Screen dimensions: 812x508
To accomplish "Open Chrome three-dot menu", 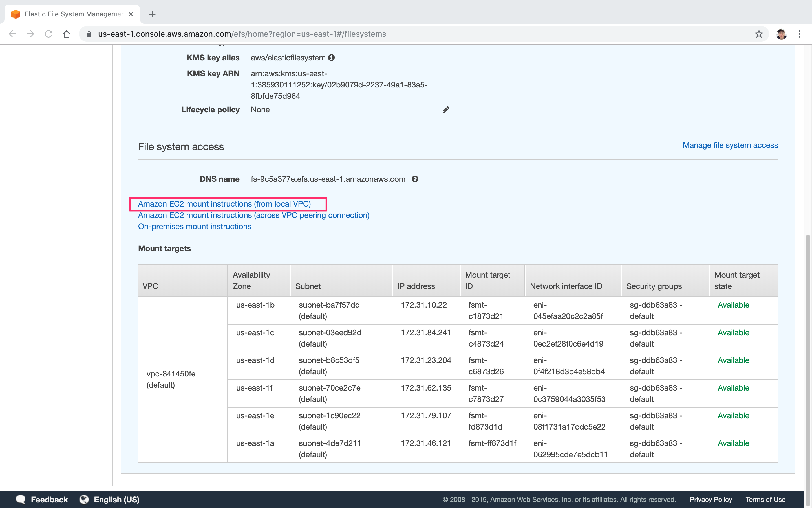I will (800, 34).
